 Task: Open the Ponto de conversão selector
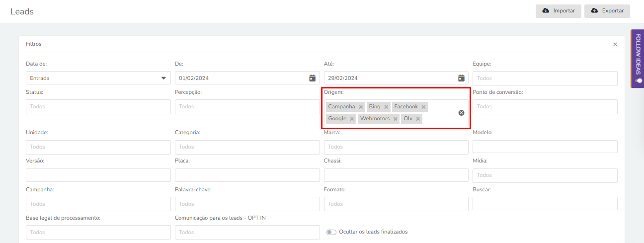click(x=545, y=106)
